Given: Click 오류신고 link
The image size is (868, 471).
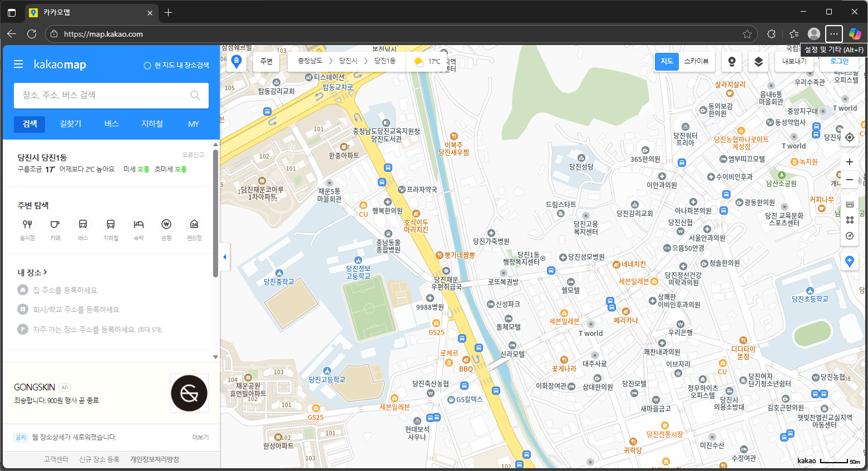Looking at the screenshot, I should 193,155.
